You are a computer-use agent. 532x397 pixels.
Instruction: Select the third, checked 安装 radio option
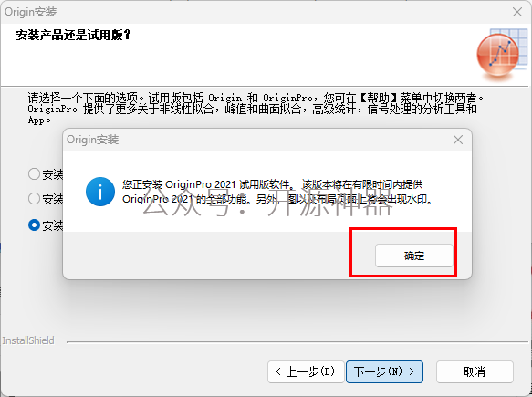(34, 225)
